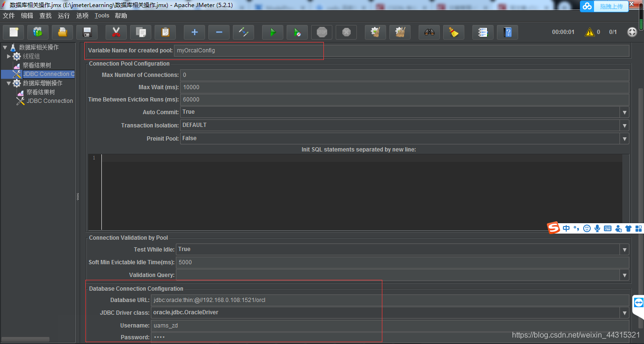Viewport: 644px width, 344px height.
Task: Select 察看结果树 under 数据库增删操作
Action: click(x=41, y=92)
